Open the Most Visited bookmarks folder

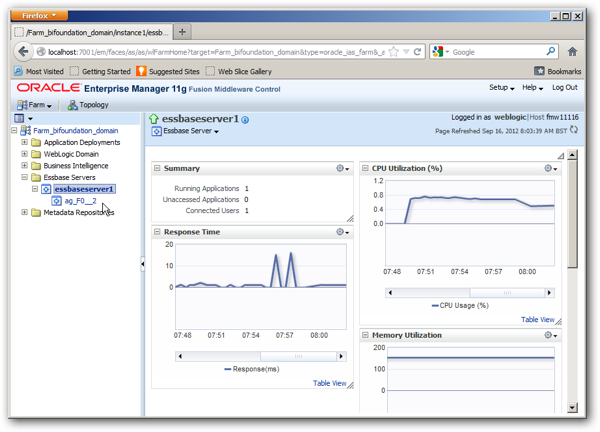point(39,71)
